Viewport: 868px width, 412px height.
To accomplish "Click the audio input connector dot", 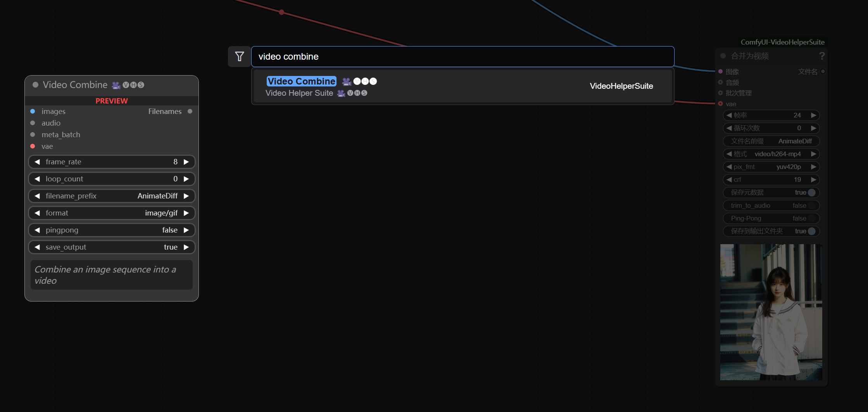I will click(x=33, y=123).
